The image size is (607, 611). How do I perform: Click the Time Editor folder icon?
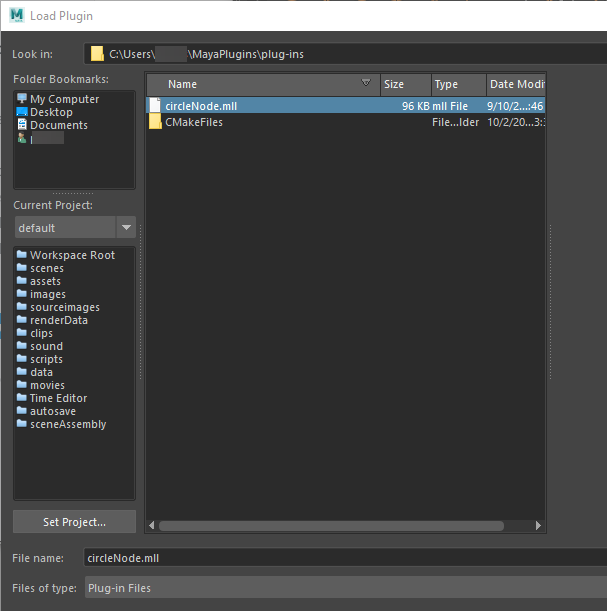(x=22, y=397)
